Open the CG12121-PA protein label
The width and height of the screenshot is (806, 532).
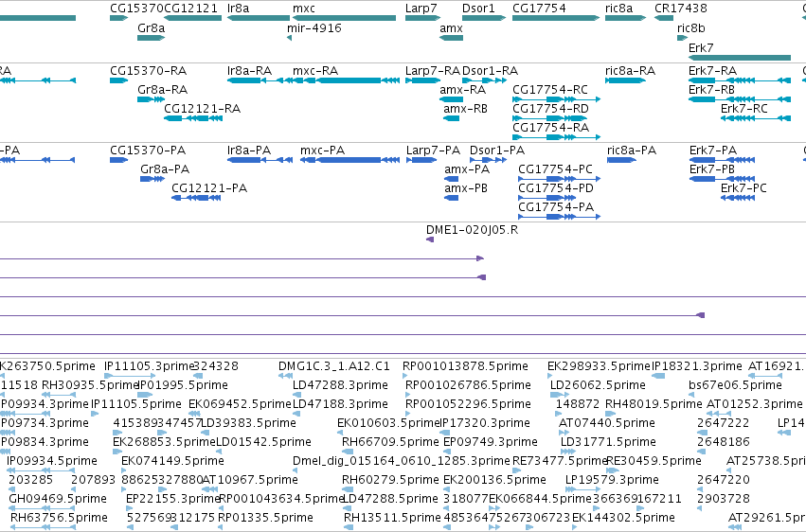(209, 188)
